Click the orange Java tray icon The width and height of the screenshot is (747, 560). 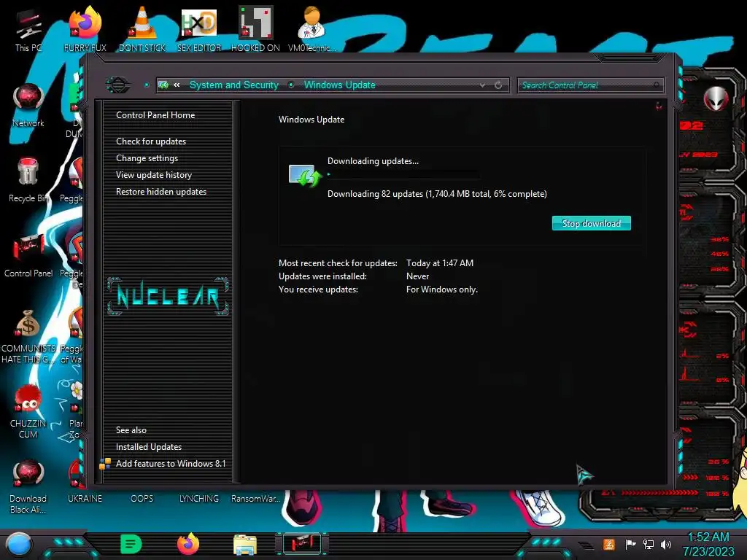[609, 544]
